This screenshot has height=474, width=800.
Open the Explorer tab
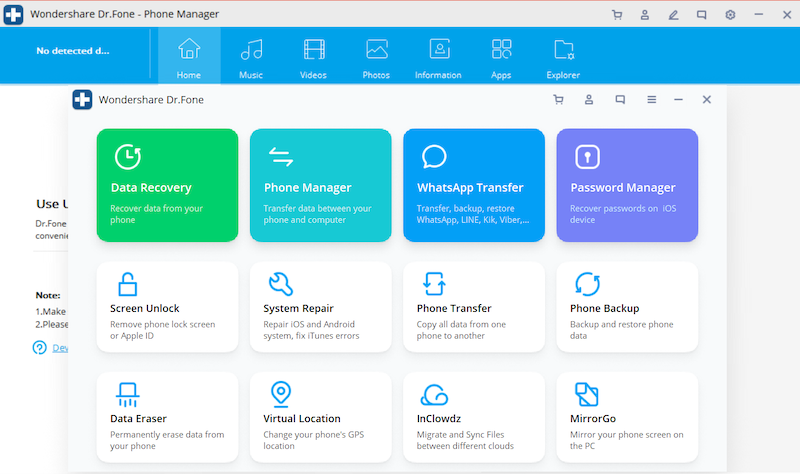pos(563,58)
